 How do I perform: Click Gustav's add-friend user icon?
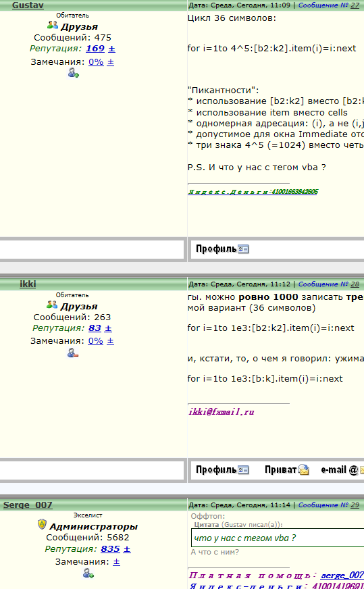(x=73, y=73)
